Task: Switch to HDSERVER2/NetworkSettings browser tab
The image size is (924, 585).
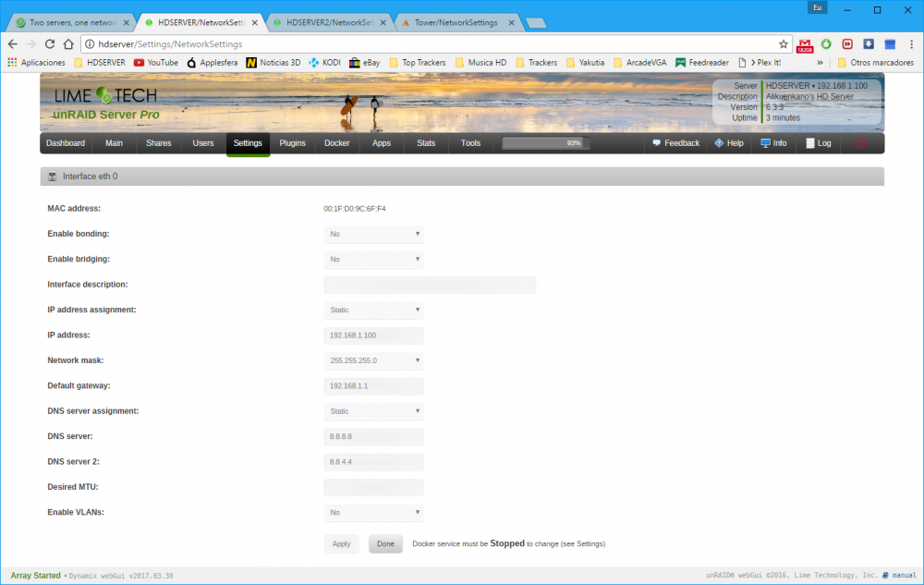Action: (x=330, y=22)
